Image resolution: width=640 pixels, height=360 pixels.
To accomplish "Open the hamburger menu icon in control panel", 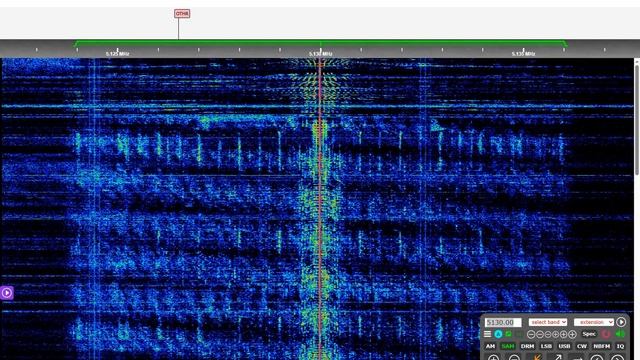I will pyautogui.click(x=487, y=334).
